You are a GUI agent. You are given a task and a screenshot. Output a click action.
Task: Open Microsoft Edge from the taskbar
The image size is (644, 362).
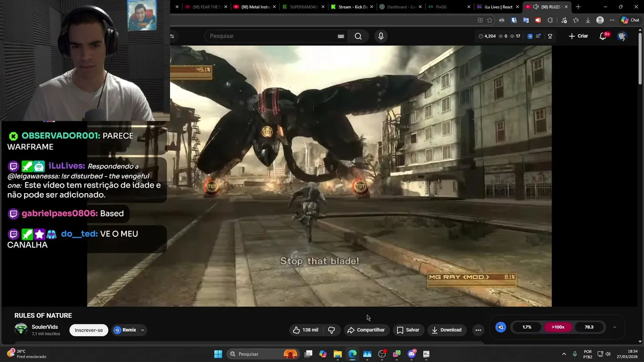click(352, 354)
